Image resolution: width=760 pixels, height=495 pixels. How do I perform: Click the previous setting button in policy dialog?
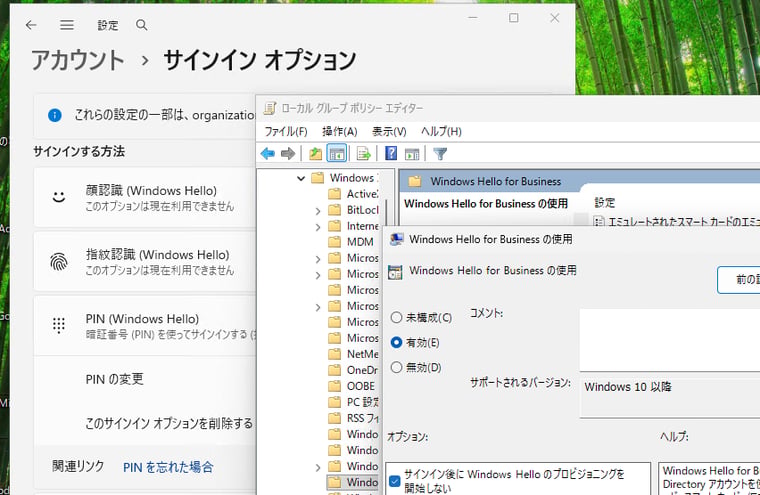pos(738,279)
